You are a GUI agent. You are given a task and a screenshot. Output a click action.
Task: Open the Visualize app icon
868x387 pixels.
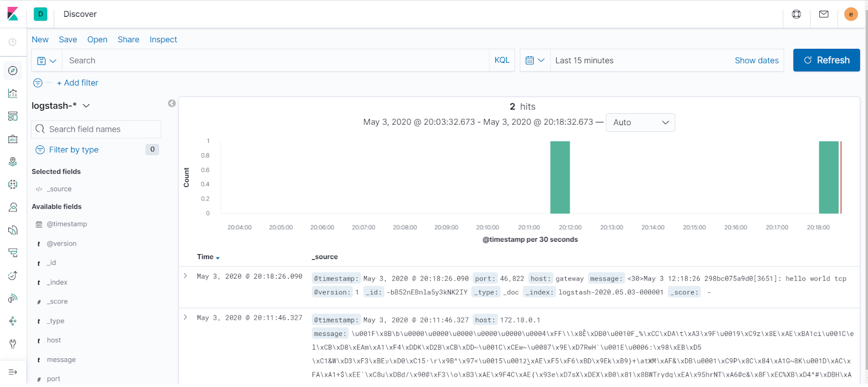click(x=13, y=93)
